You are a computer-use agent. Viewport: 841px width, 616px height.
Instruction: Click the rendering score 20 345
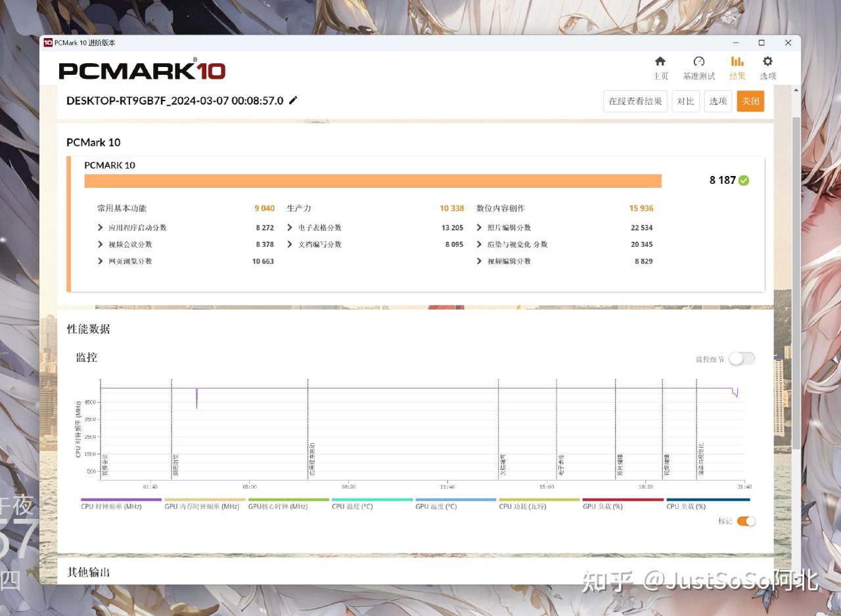click(x=641, y=244)
